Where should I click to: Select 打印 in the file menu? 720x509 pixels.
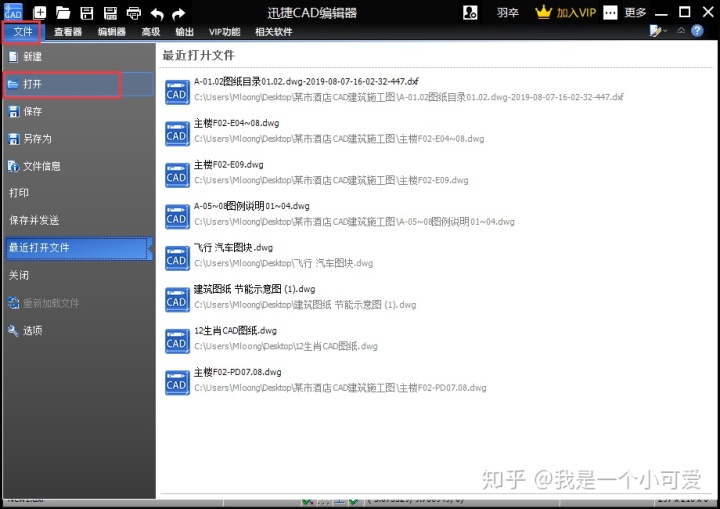coord(78,193)
